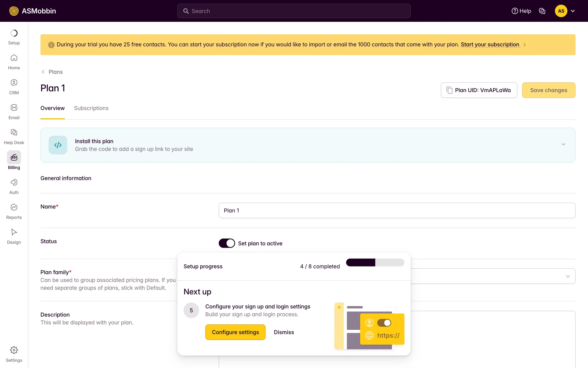The height and width of the screenshot is (368, 588).
Task: Open Reports from the sidebar
Action: coord(14,211)
